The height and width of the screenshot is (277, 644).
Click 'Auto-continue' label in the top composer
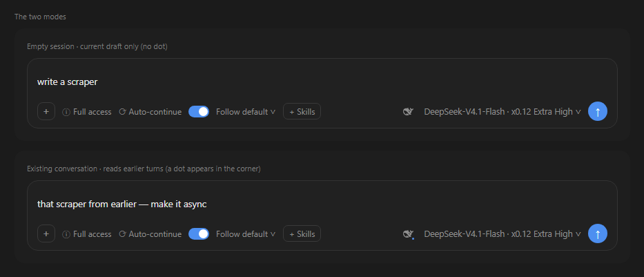tap(155, 112)
